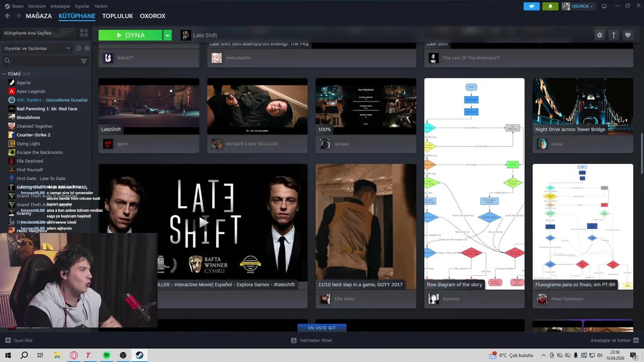Image resolution: width=644 pixels, height=362 pixels.
Task: Open Oyunlar ve Yazılımlar dropdown
Action: coord(38,48)
